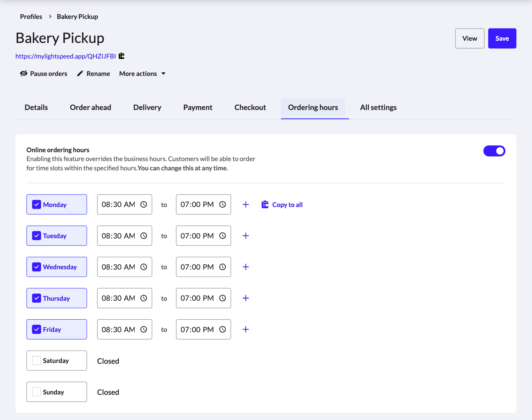Click the plus icon on Wednesday's row
This screenshot has height=420, width=532.
[x=245, y=267]
